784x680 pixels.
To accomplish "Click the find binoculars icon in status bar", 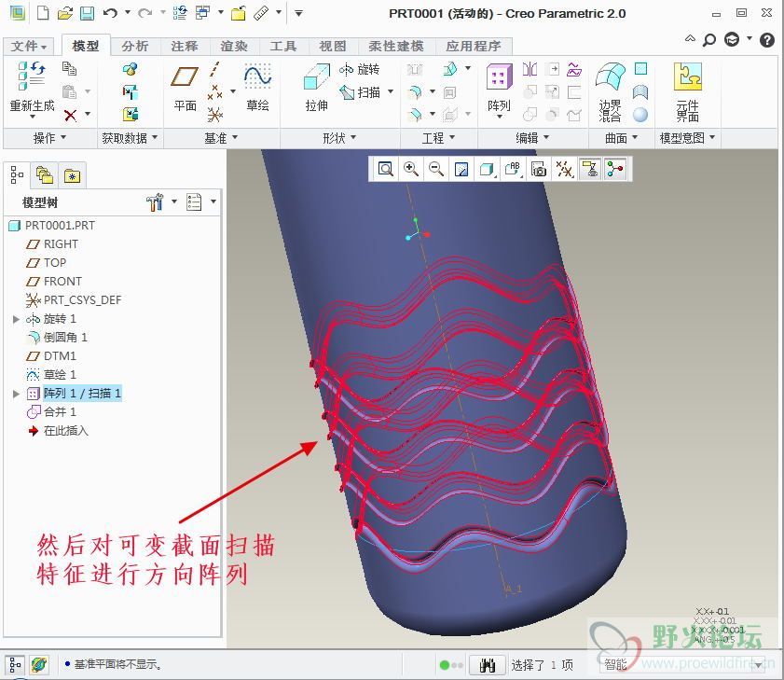I will tap(486, 665).
